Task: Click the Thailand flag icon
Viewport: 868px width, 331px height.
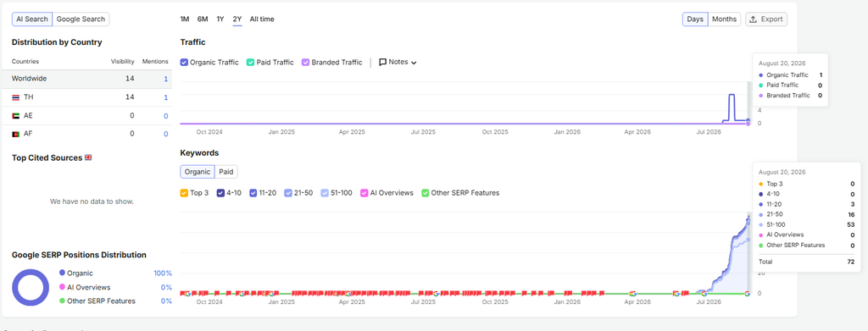Action: [15, 97]
